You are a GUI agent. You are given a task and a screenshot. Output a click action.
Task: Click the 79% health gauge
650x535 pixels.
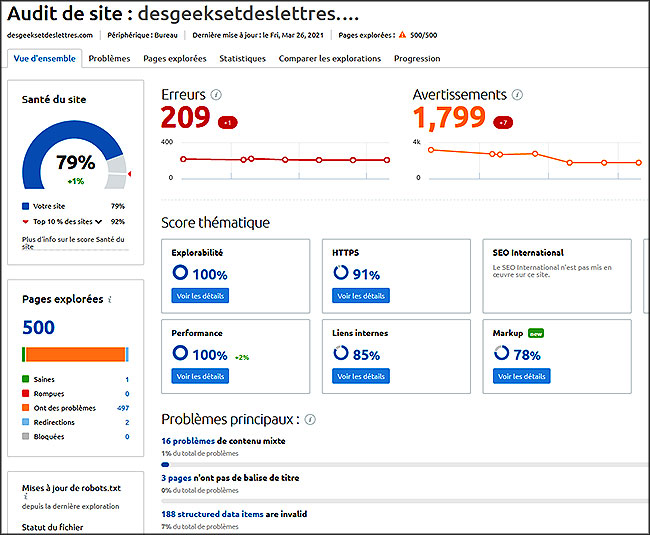[75, 155]
